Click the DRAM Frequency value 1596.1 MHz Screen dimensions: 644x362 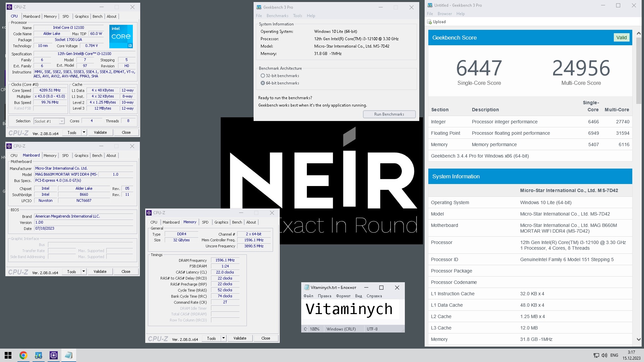[225, 260]
